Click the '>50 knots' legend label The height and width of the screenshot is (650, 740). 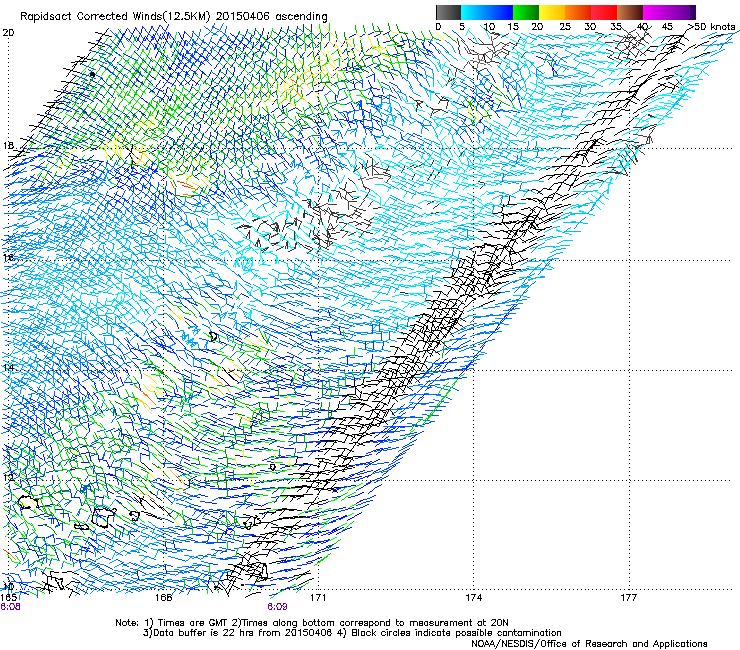click(711, 26)
